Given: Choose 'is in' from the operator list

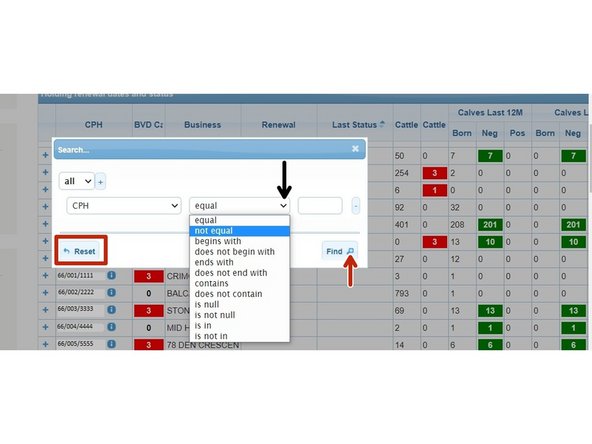Looking at the screenshot, I should pyautogui.click(x=239, y=326).
